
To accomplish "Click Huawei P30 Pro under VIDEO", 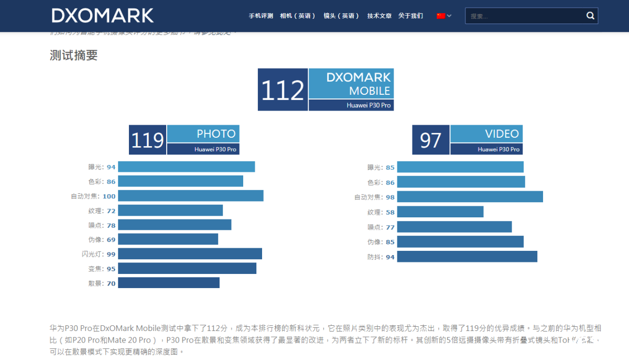I will [486, 149].
